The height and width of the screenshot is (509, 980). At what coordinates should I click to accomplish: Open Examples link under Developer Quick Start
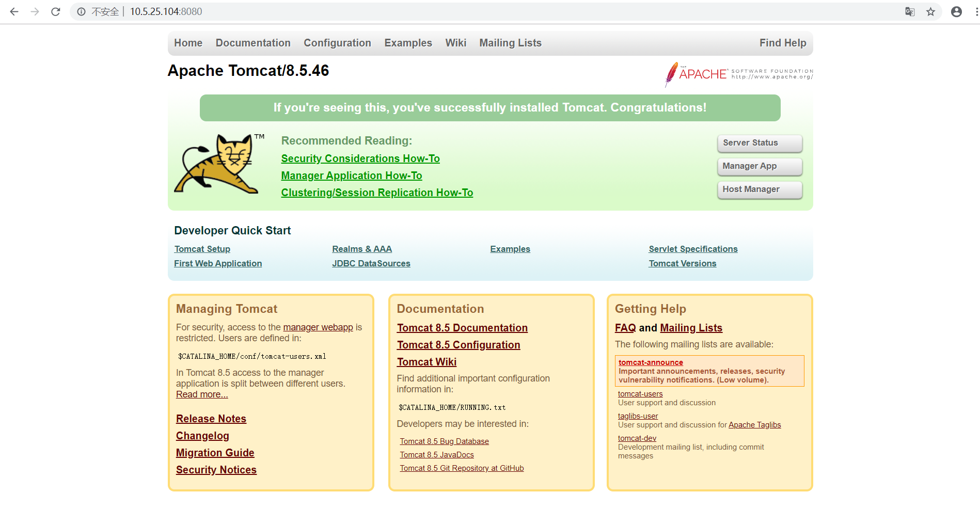point(510,249)
